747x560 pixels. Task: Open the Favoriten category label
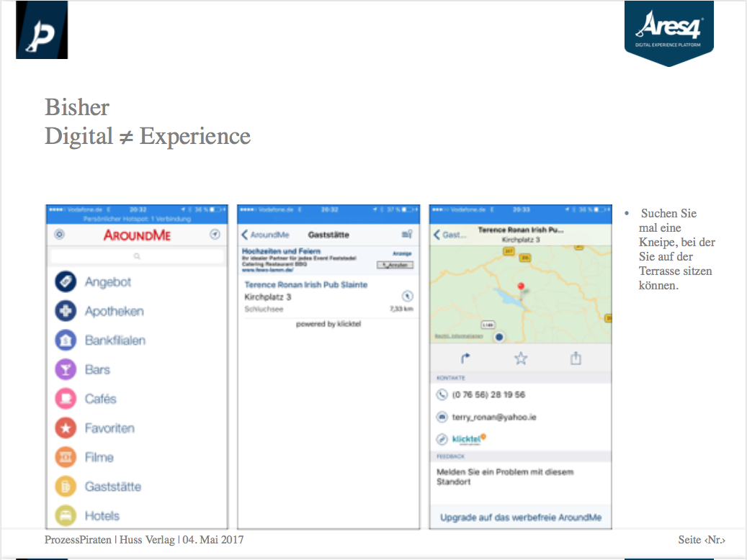(x=109, y=428)
